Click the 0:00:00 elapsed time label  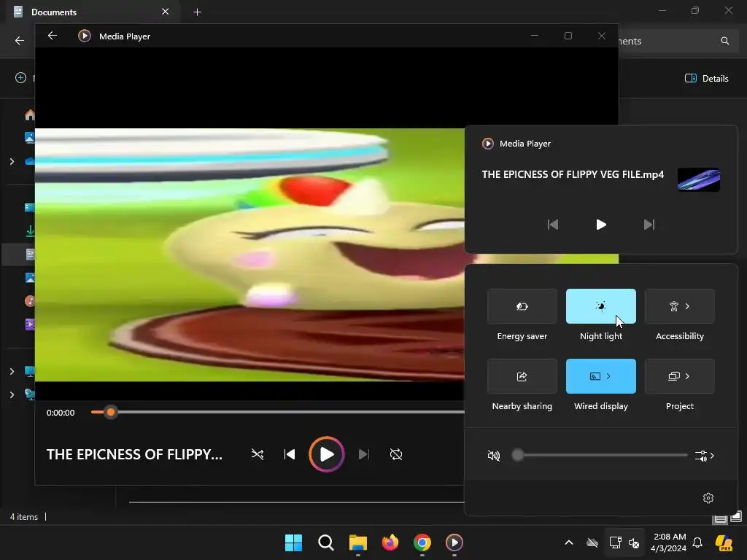[x=61, y=413]
